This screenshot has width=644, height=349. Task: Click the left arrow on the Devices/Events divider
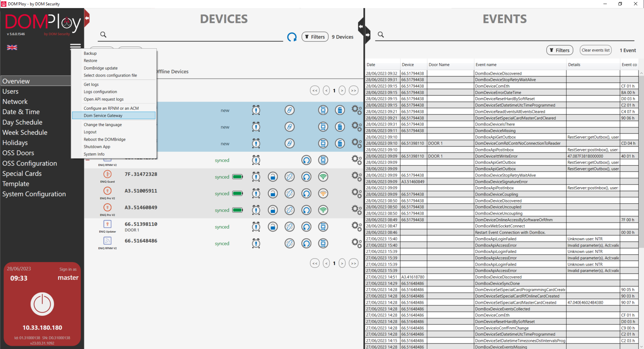coord(361,26)
